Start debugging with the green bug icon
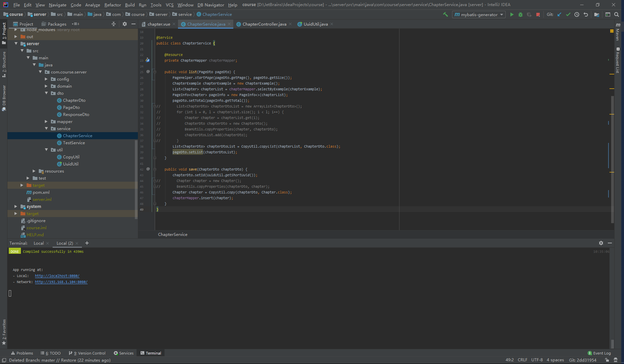 [521, 14]
